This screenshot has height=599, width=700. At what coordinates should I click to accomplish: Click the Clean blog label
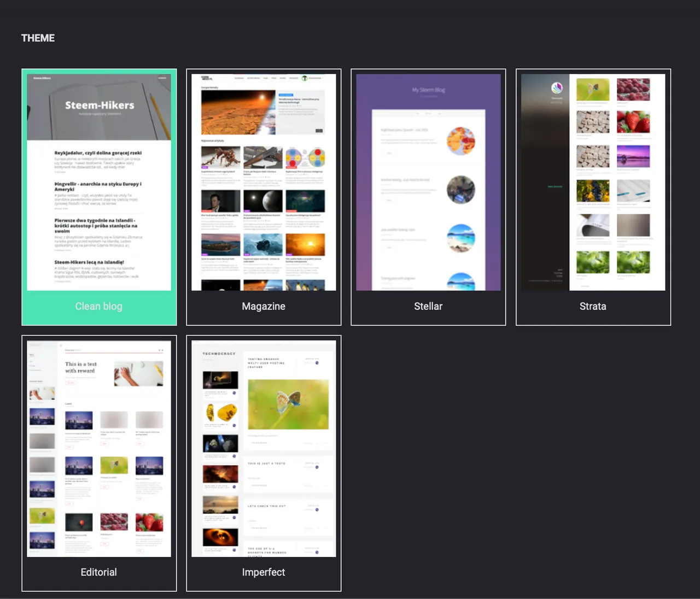tap(99, 306)
